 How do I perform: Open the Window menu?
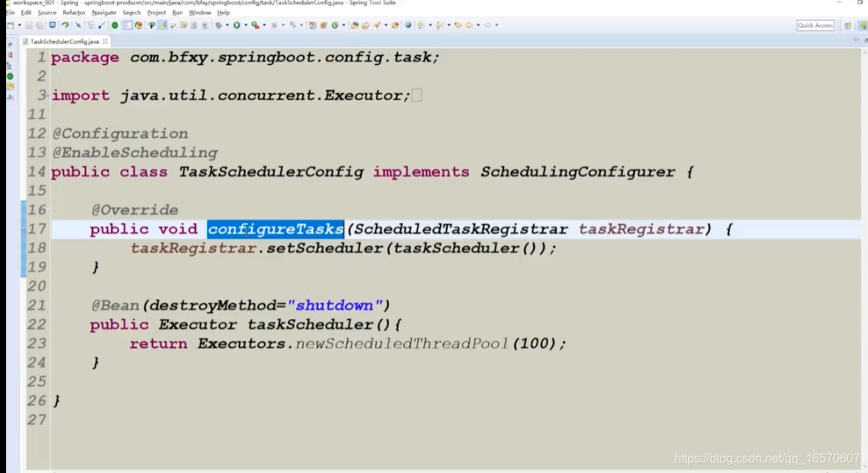click(x=199, y=12)
